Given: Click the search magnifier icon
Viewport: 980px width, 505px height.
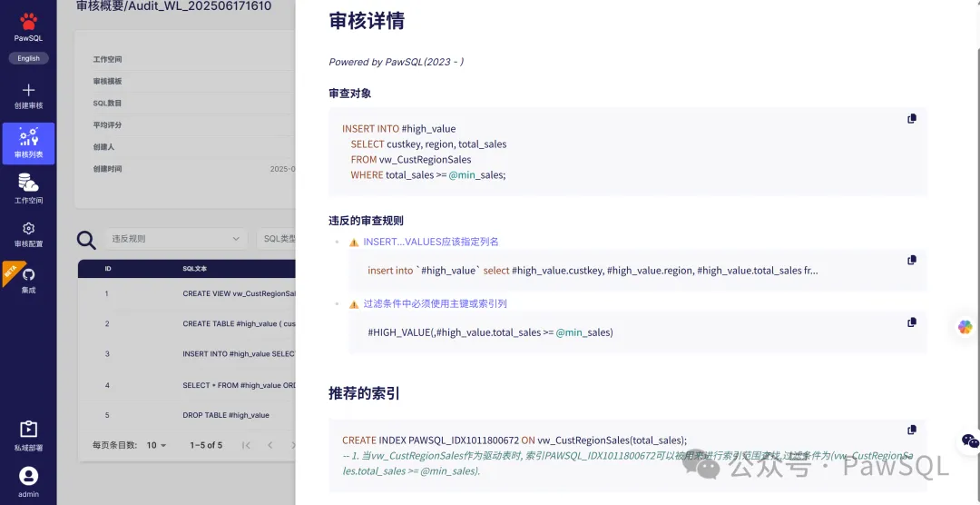Looking at the screenshot, I should pos(86,240).
